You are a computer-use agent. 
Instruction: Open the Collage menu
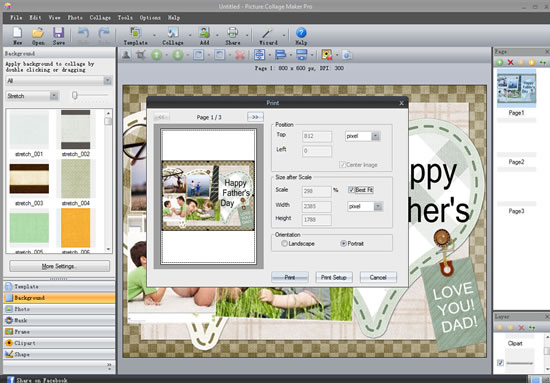[100, 18]
